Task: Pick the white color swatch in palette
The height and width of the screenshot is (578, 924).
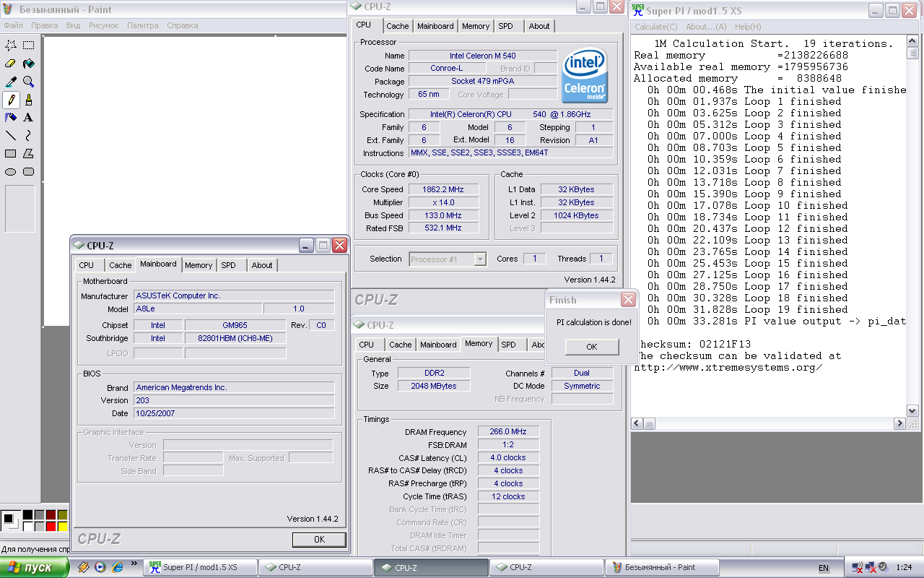Action: (27, 527)
